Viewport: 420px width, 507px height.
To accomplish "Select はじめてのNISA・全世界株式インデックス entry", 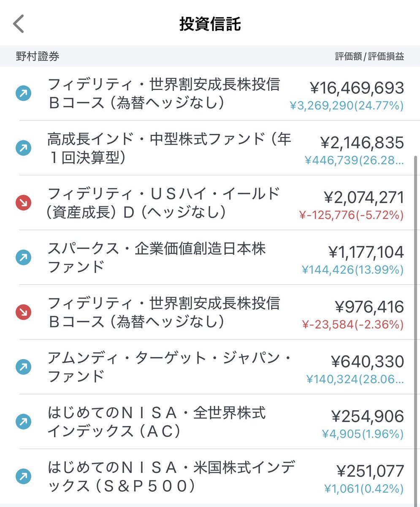I will tap(210, 422).
